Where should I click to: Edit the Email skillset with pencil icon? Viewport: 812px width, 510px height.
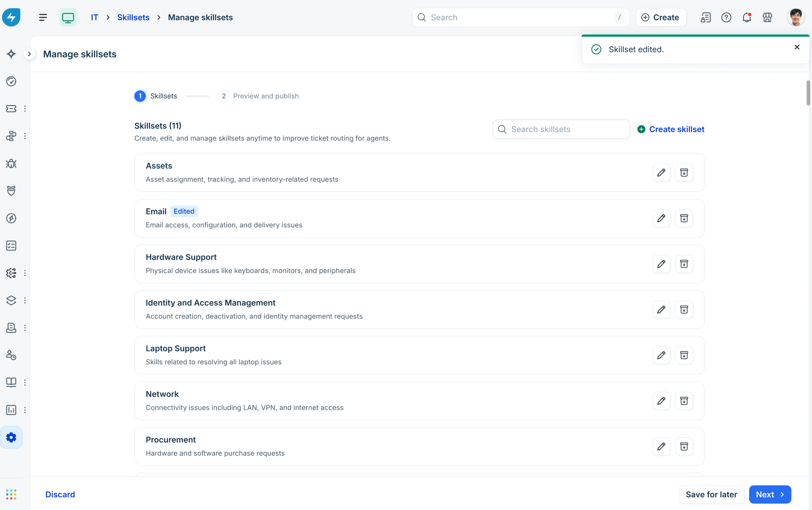(661, 218)
